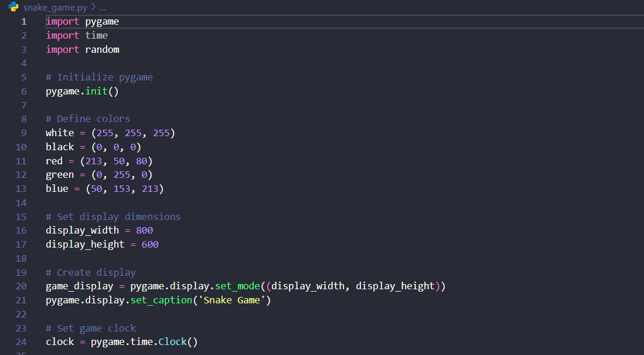Click the 'Snake Game' string literal

click(x=231, y=300)
